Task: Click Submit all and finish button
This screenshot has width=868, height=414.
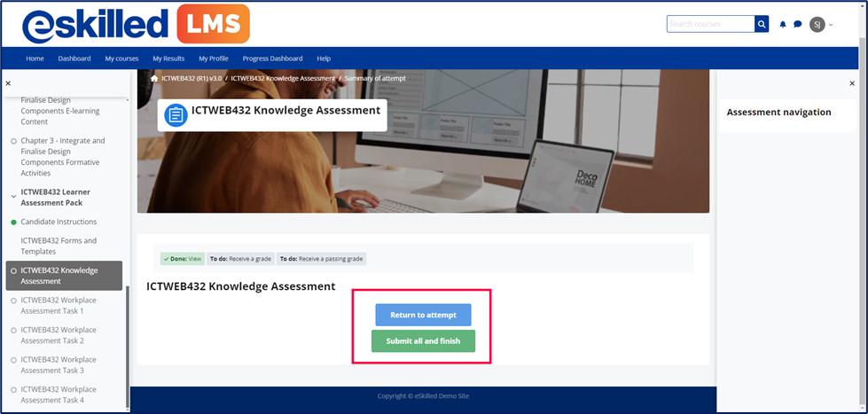Action: (424, 341)
